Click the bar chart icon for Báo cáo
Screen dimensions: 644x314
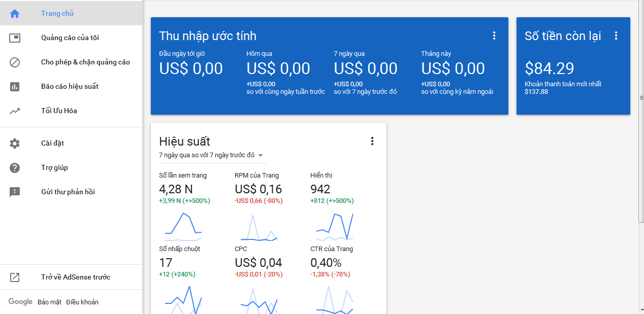click(15, 87)
